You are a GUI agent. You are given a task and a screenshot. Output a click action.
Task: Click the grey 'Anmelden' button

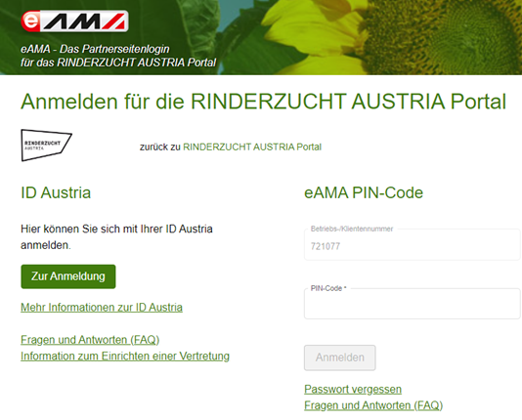click(340, 357)
